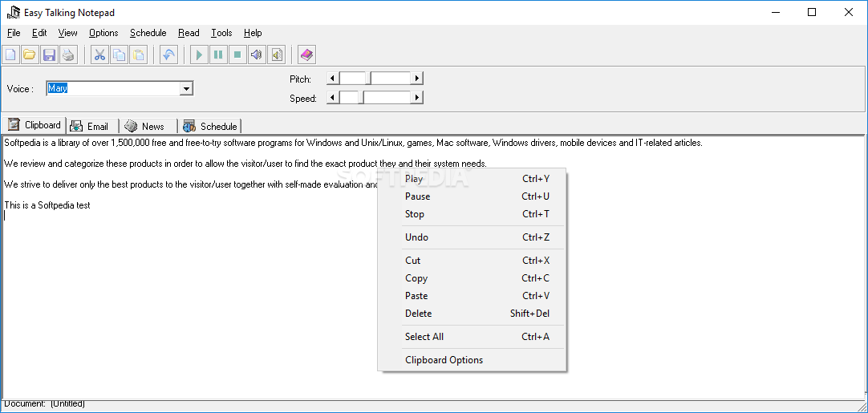
Task: Choose Stop in the context menu
Action: 472,214
